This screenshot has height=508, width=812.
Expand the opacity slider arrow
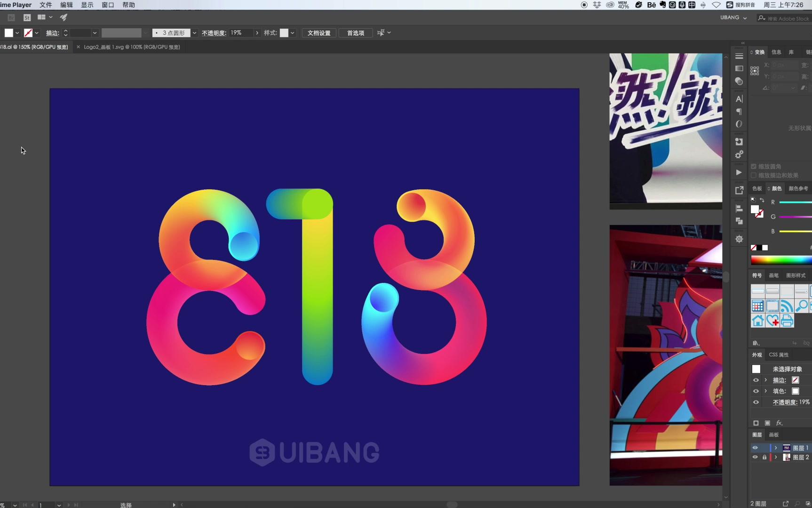(x=257, y=33)
